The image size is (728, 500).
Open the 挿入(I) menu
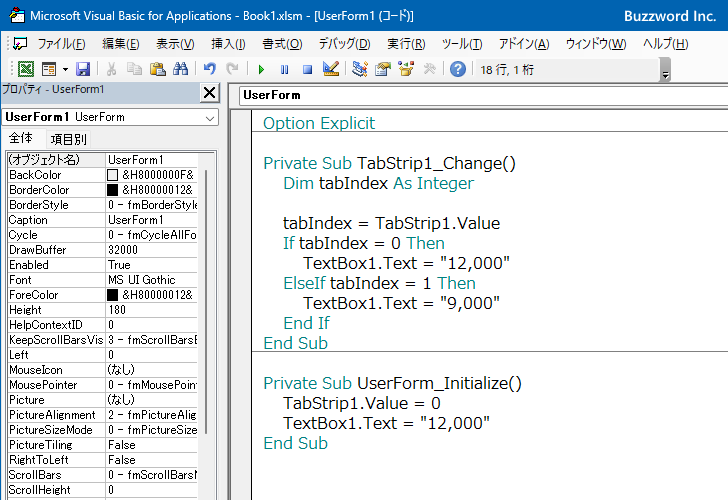228,44
